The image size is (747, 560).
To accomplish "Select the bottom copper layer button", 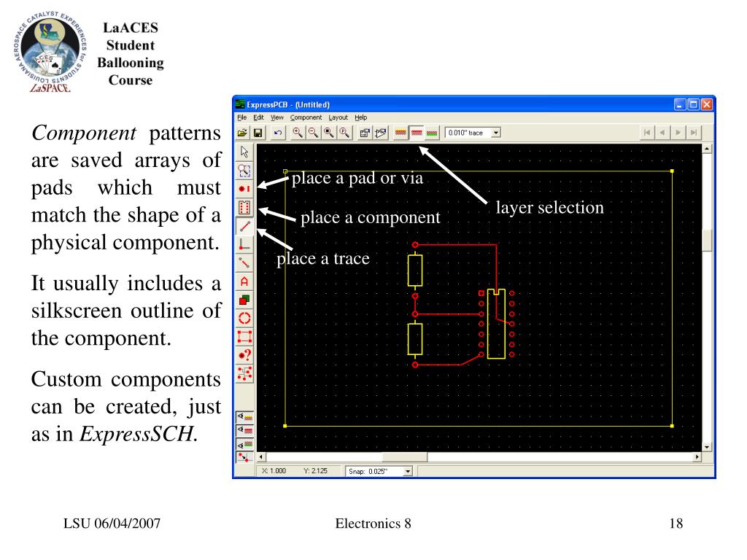I will tap(432, 133).
